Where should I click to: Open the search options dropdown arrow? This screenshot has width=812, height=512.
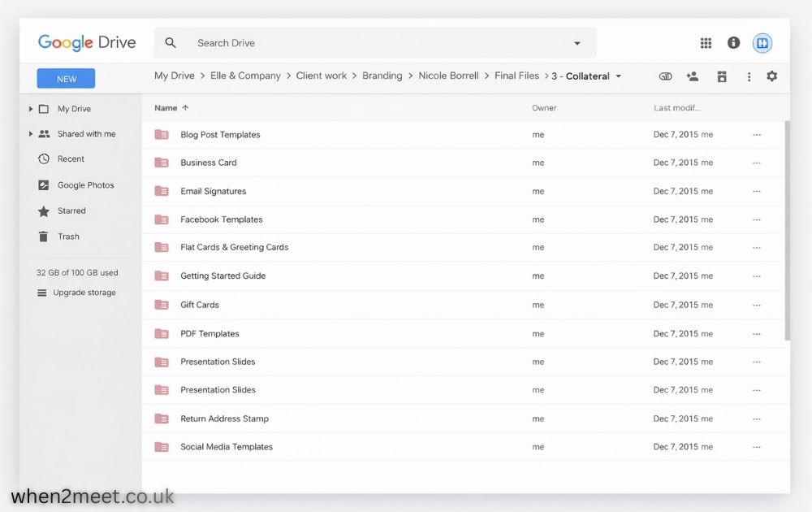tap(577, 43)
